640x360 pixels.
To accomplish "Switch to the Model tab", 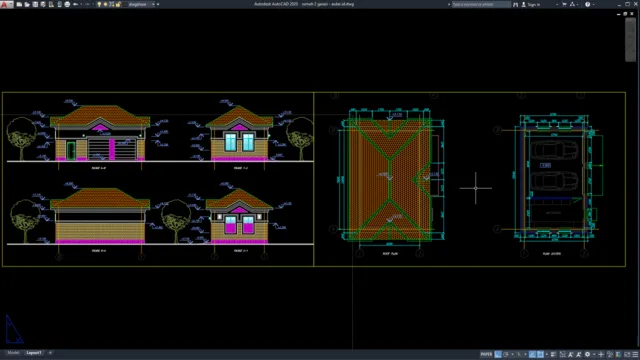I will tap(13, 353).
